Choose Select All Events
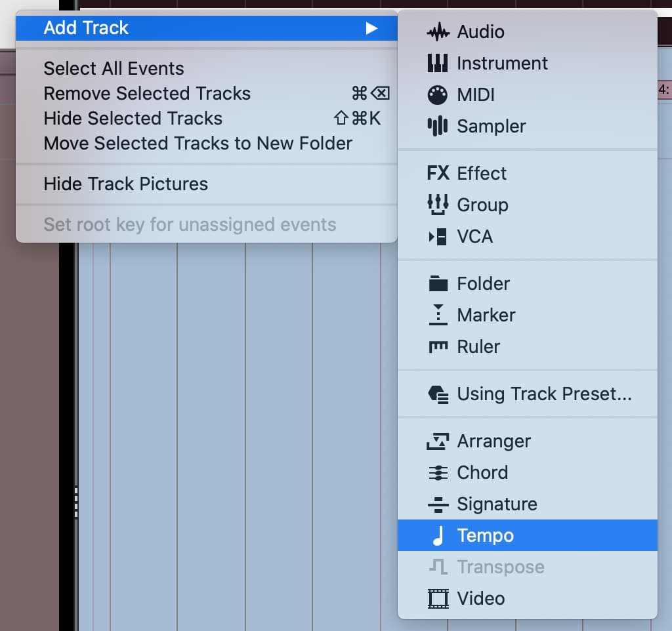 tap(114, 68)
